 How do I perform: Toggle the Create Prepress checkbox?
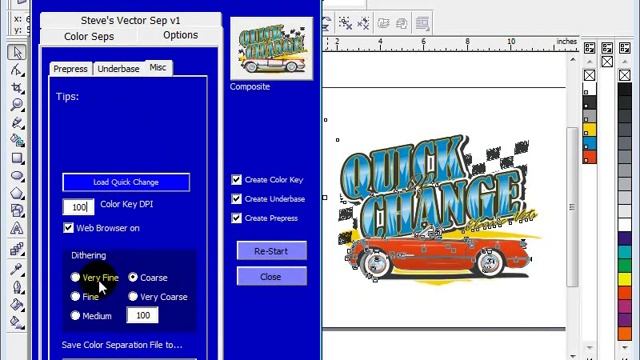pos(236,218)
